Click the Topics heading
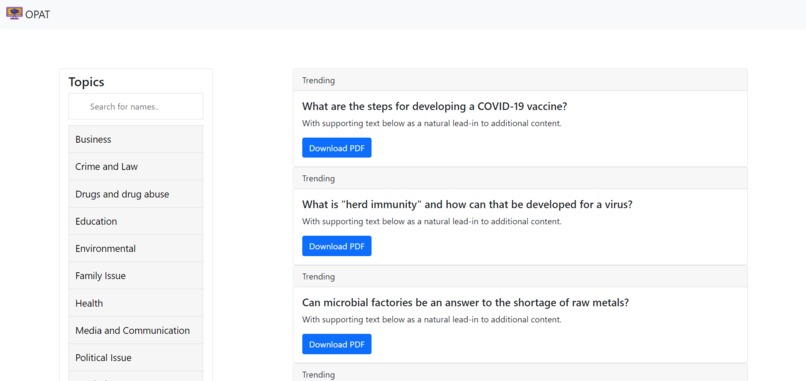Viewport: 806px width, 381px height. click(86, 82)
